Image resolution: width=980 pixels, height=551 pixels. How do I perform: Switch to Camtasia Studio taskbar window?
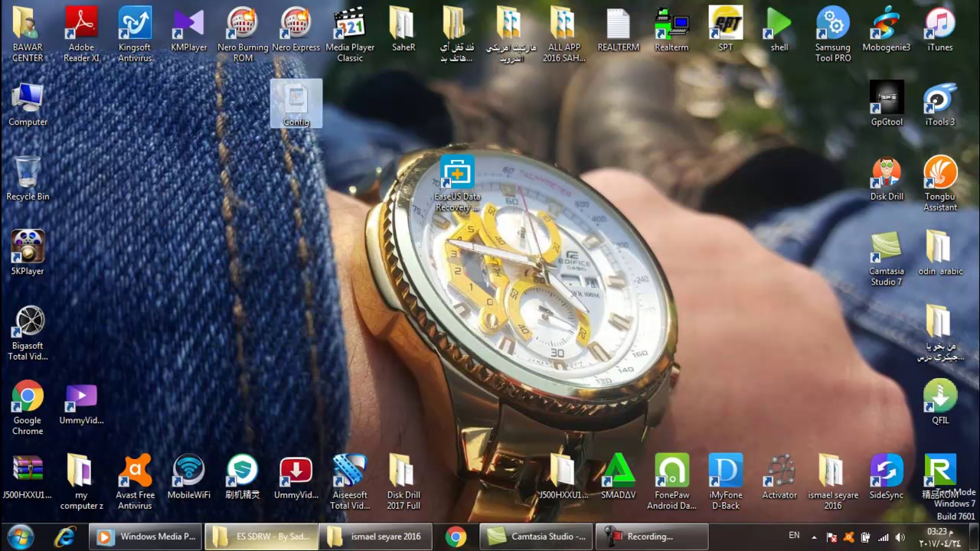point(537,536)
